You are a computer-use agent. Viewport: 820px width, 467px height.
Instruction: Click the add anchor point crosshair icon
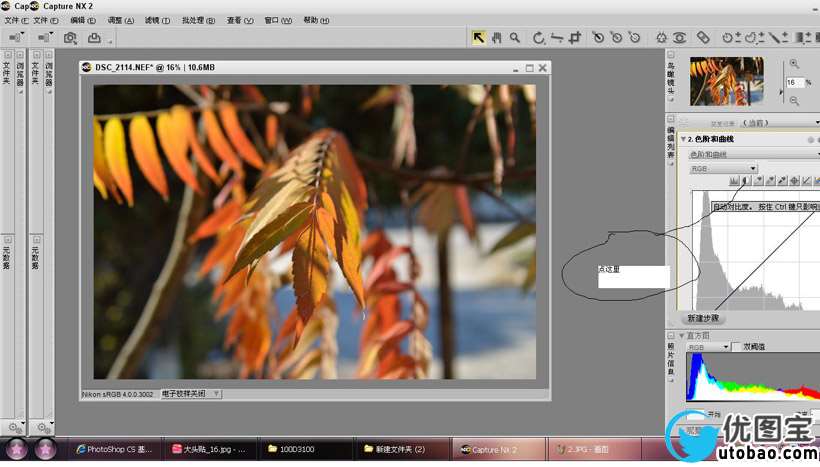(794, 181)
